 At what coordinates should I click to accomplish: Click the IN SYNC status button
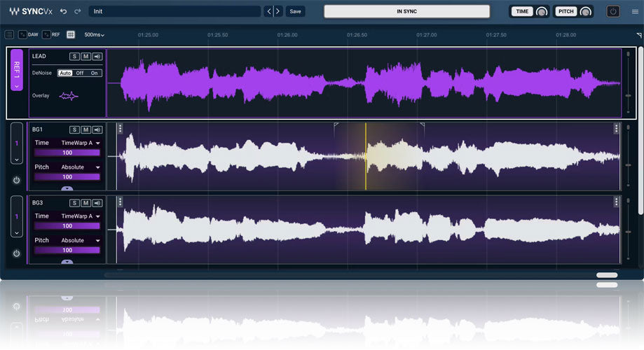pos(406,11)
